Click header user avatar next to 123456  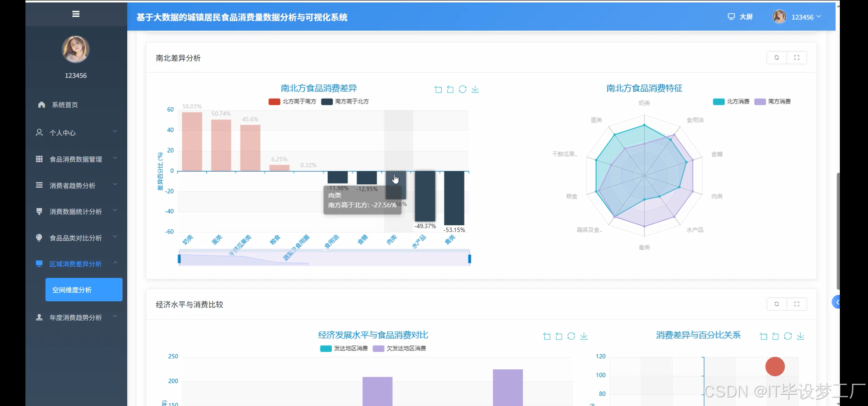point(779,17)
